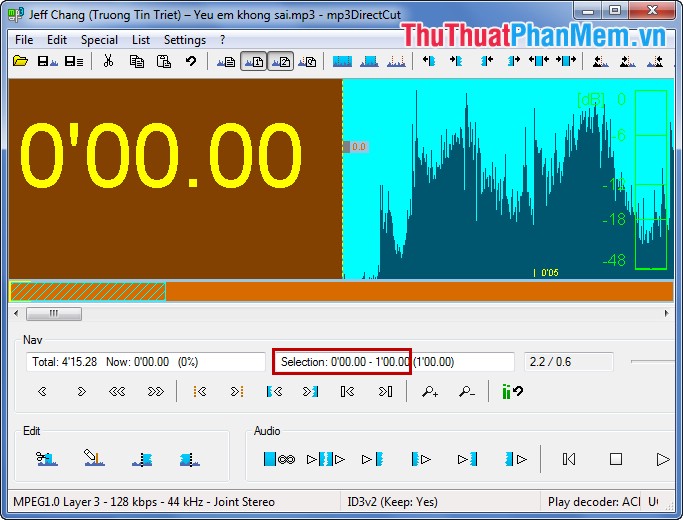Click the single-arrow step back nav button

(43, 391)
